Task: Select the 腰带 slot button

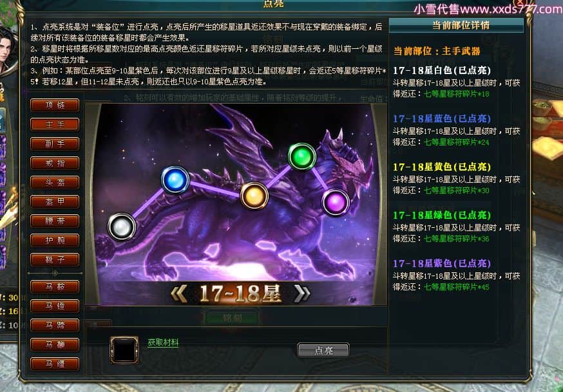Action: [x=55, y=221]
